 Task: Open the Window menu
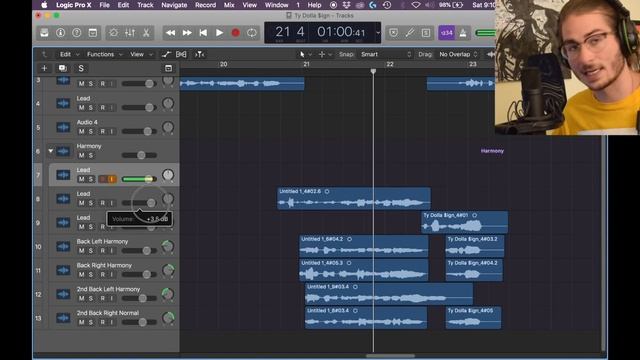point(276,5)
